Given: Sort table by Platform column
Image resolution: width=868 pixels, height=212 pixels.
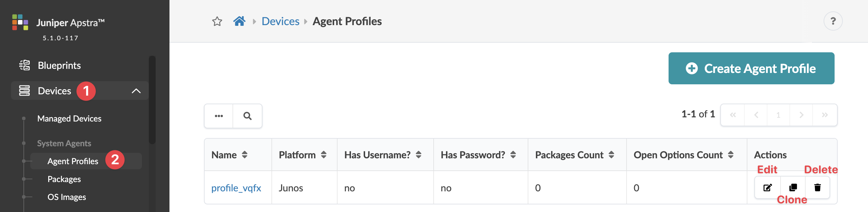Looking at the screenshot, I should tap(323, 155).
